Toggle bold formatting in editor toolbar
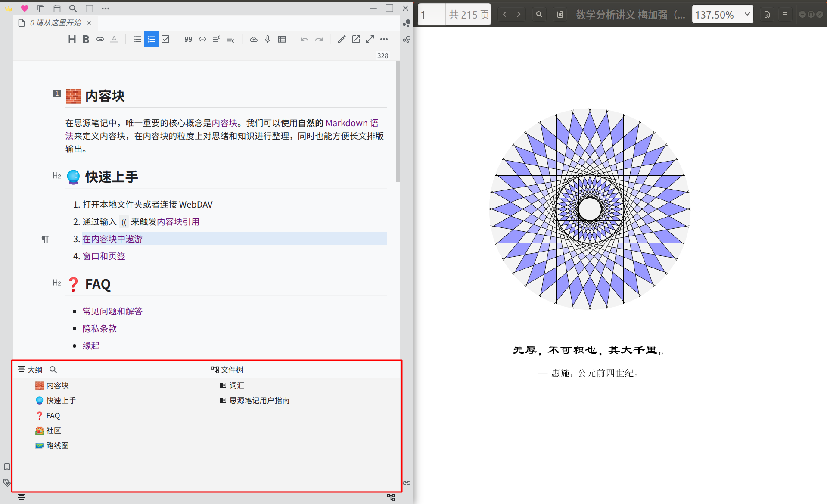 click(x=86, y=39)
